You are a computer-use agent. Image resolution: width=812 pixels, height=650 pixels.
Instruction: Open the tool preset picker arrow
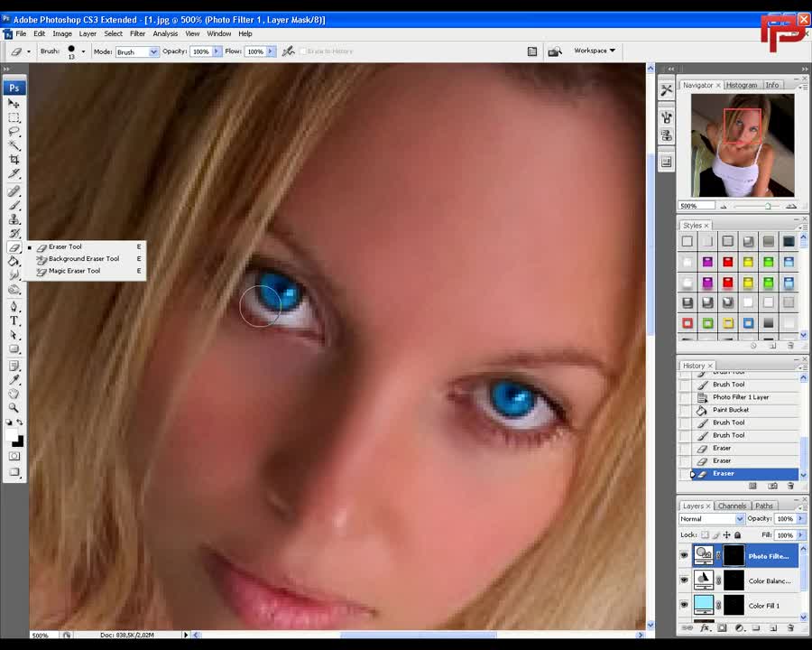coord(29,51)
